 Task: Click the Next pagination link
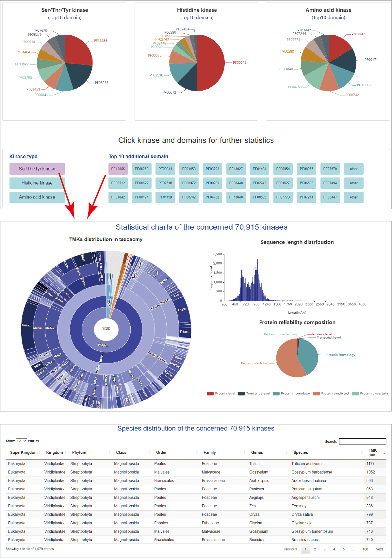tap(379, 549)
